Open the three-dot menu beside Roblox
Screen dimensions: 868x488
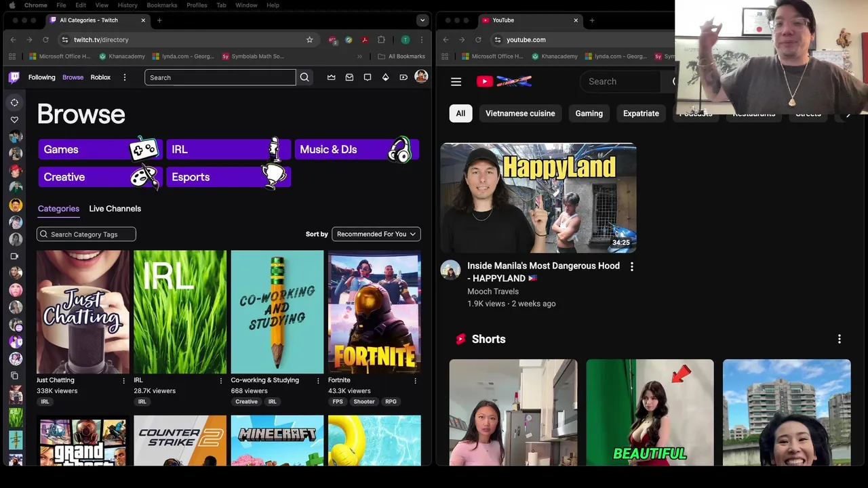click(x=124, y=77)
